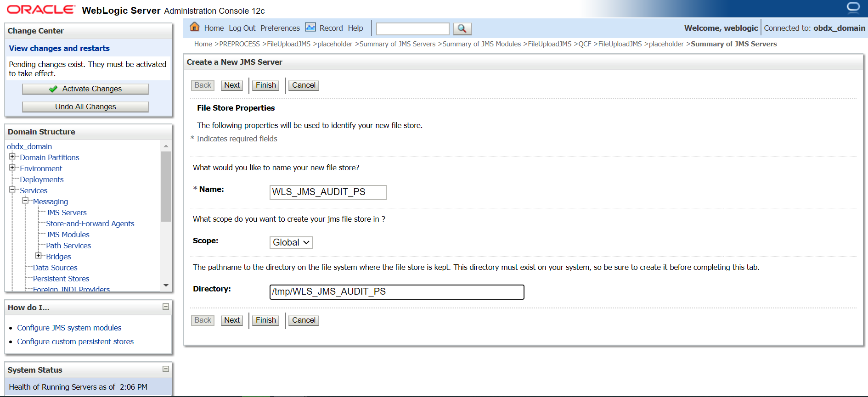
Task: Open Environment in the domain tree
Action: 41,168
